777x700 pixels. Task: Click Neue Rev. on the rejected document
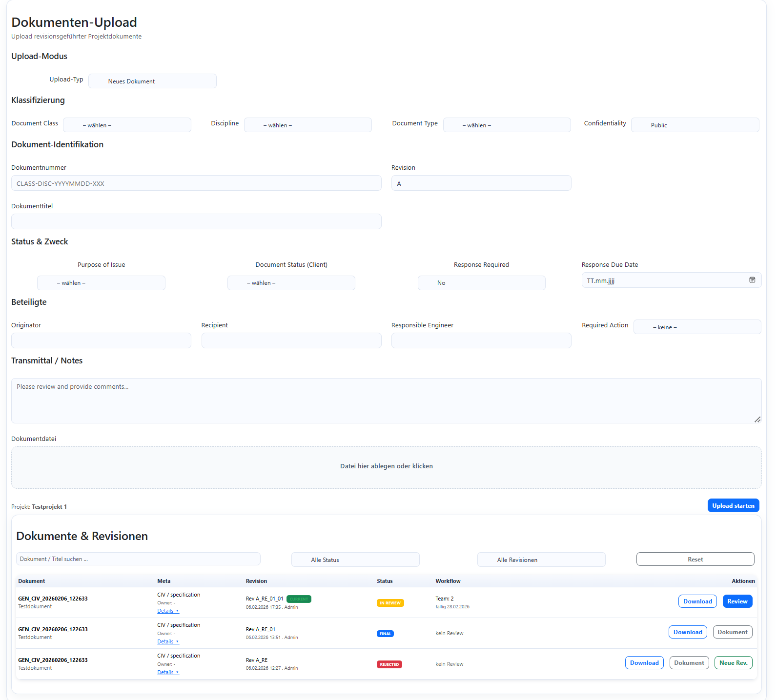click(x=733, y=663)
